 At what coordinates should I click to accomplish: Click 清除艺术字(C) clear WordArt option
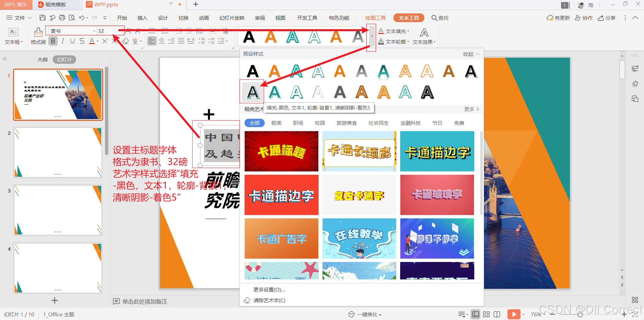tap(269, 300)
